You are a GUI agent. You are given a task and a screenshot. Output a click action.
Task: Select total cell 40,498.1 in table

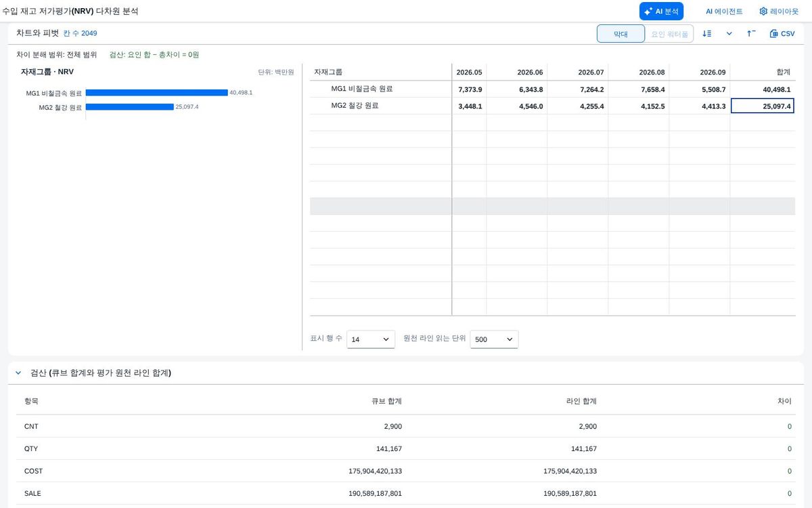pyautogui.click(x=763, y=89)
